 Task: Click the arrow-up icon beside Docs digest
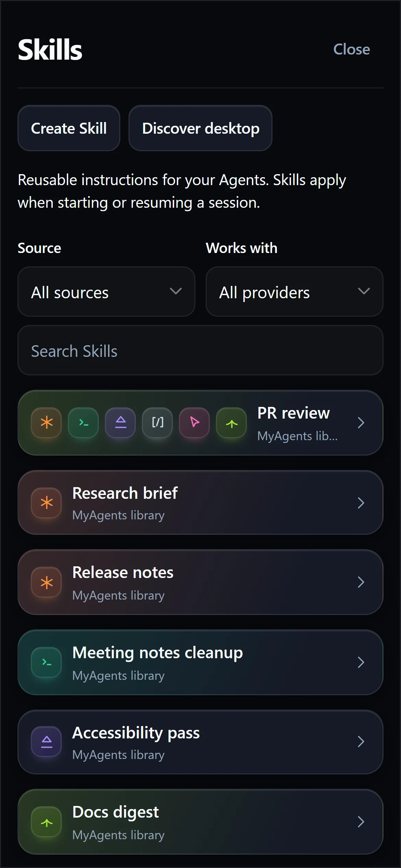(46, 822)
